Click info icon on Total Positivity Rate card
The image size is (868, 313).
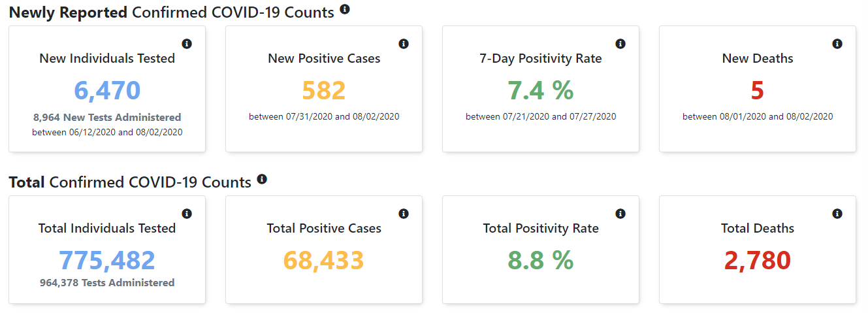coord(620,214)
